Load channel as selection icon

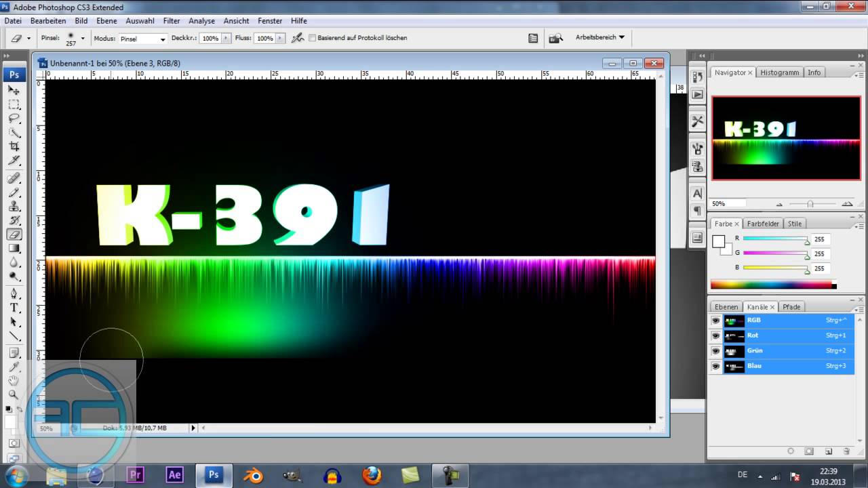[x=791, y=451]
